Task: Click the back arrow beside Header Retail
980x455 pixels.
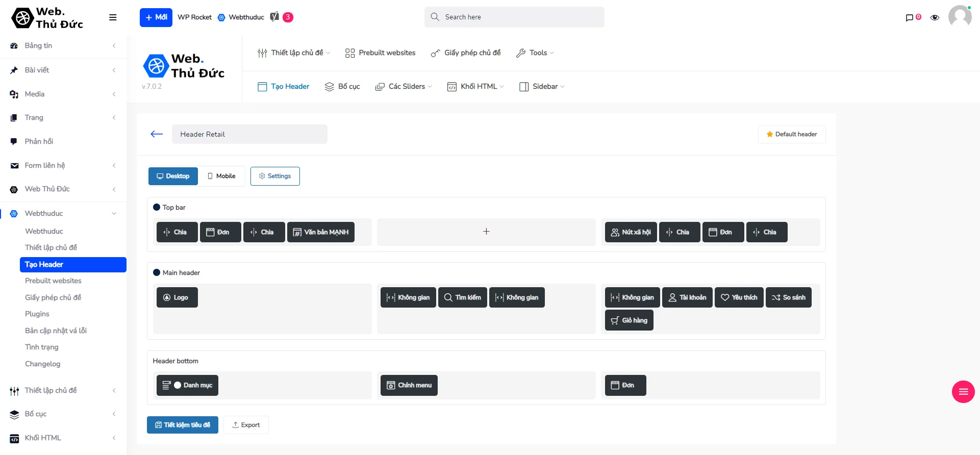Action: coord(157,134)
